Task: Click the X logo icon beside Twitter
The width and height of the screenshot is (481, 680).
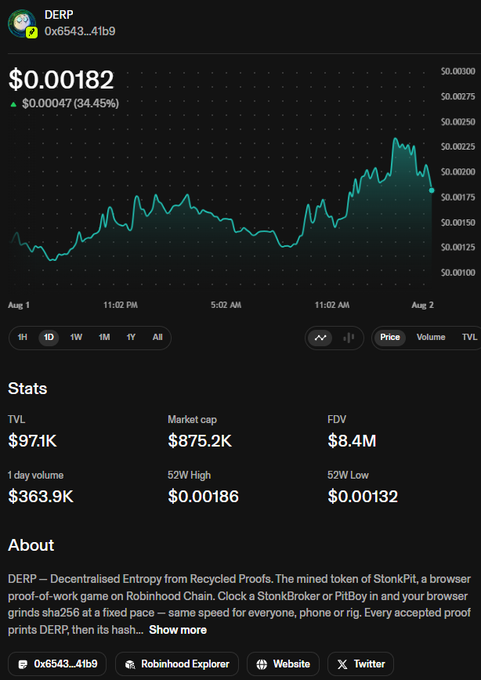Action: [x=342, y=664]
